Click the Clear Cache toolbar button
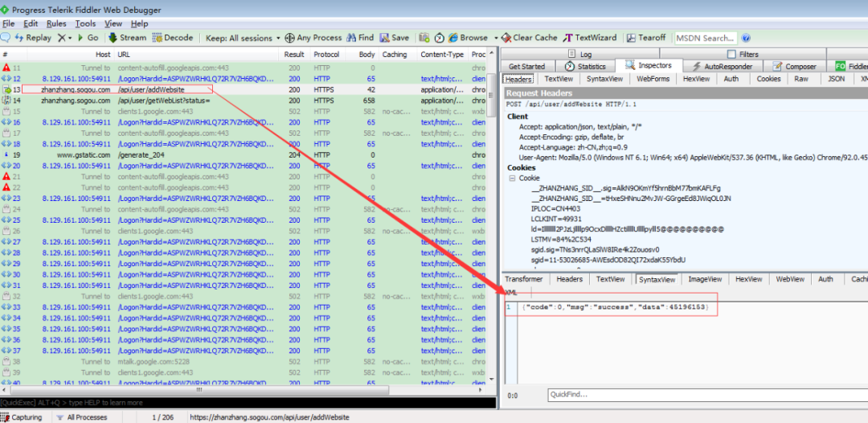Screen dimensions: 868x423 point(529,38)
